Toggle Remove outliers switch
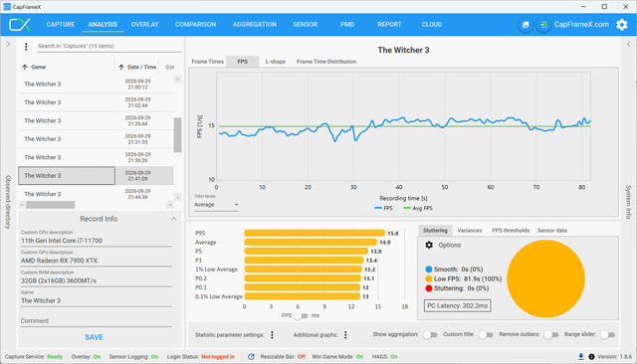This screenshot has height=364, width=637. coord(551,335)
